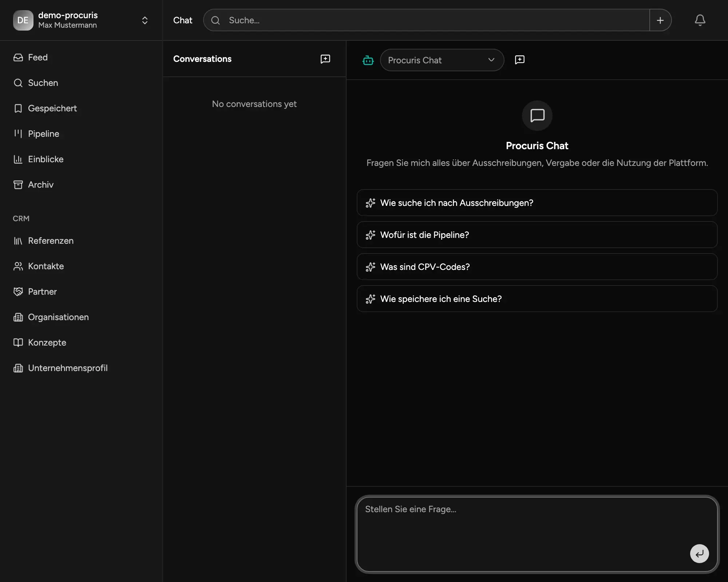Open the Procuris Chat selector dropdown
Screen dimensions: 728x582
point(442,60)
